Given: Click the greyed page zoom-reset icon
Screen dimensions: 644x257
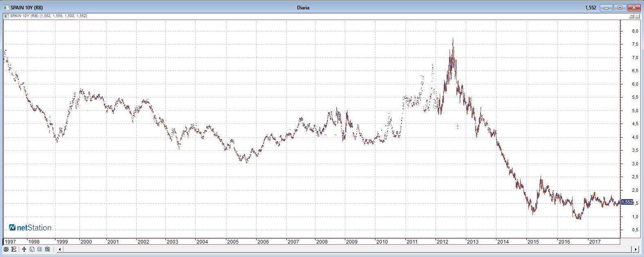Looking at the screenshot, I should (x=32, y=249).
